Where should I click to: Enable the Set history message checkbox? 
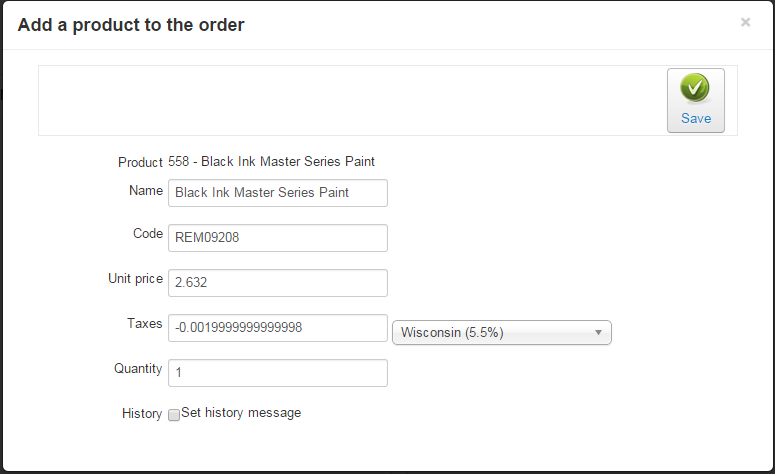(x=174, y=415)
